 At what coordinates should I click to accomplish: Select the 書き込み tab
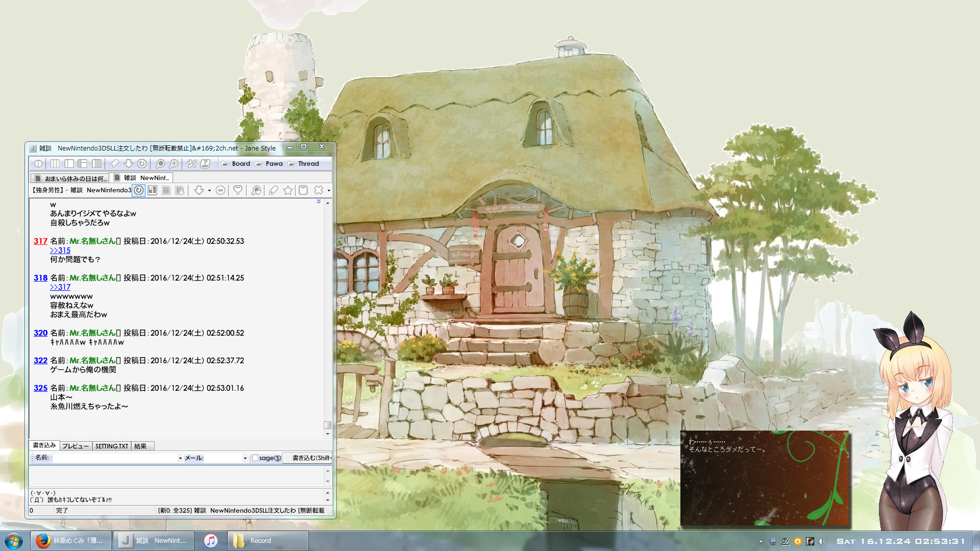pyautogui.click(x=44, y=445)
